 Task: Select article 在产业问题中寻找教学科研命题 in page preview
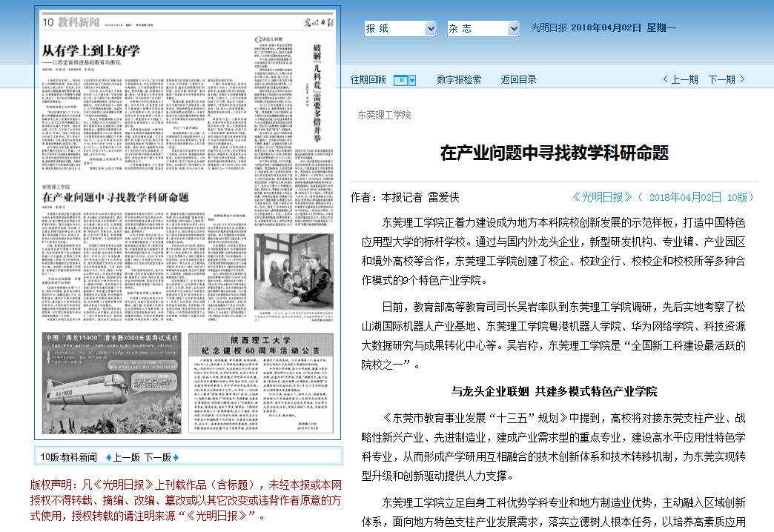tap(115, 198)
